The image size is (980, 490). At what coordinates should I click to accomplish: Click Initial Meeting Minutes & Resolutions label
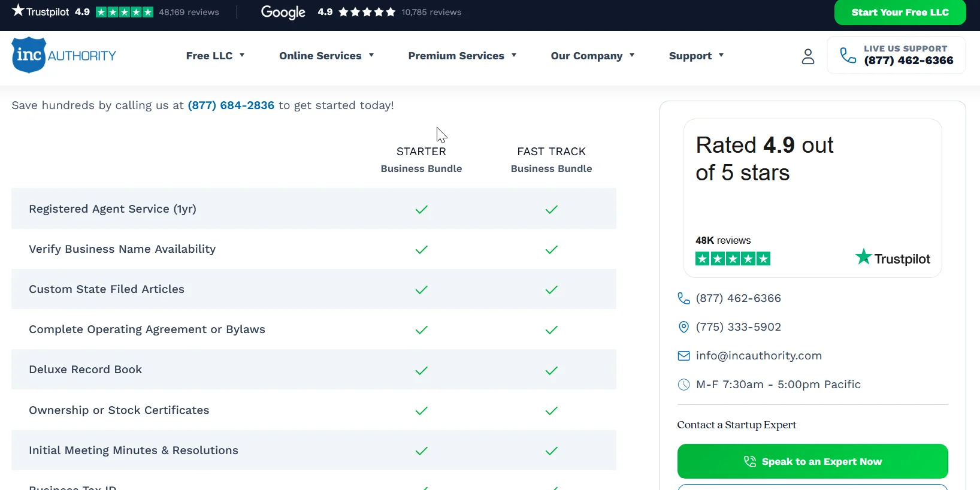(x=134, y=450)
